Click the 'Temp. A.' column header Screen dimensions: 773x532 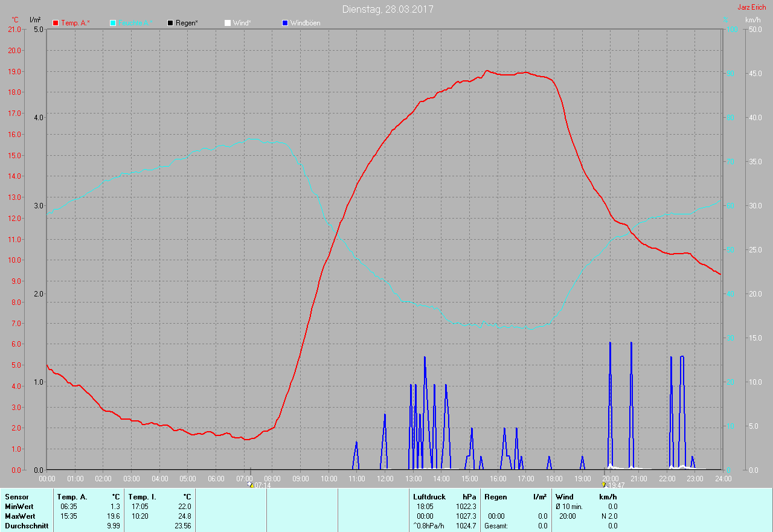coord(72,497)
